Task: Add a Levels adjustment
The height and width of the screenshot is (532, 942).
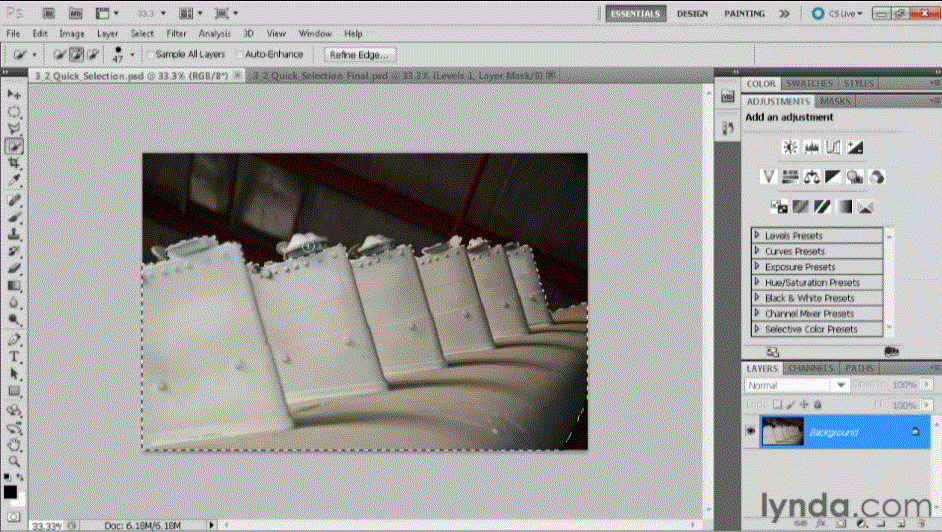Action: [x=812, y=147]
